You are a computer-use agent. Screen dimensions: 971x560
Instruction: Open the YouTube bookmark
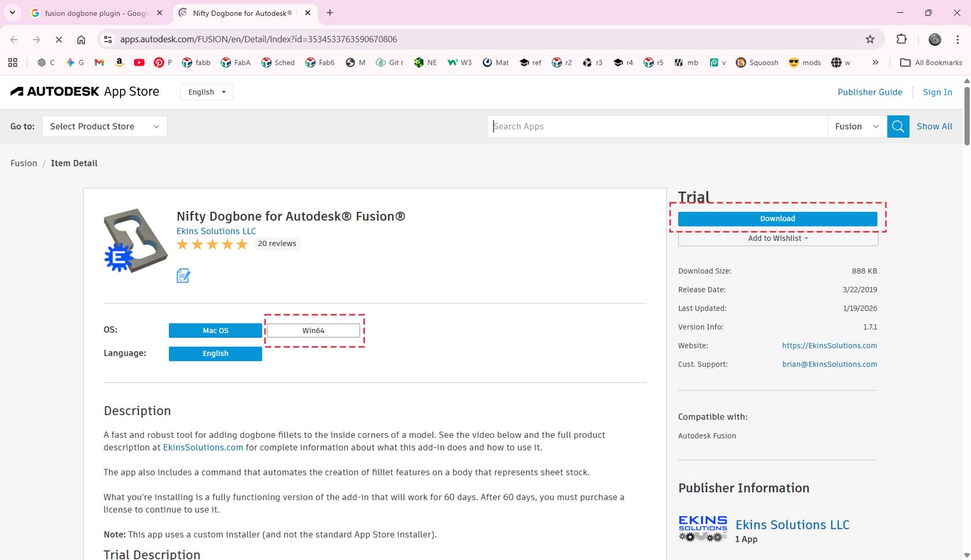coord(139,62)
